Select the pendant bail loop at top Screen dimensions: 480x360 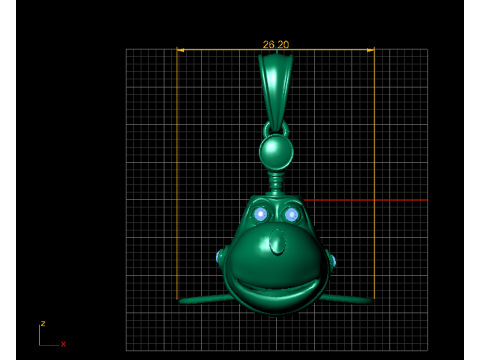point(276,93)
